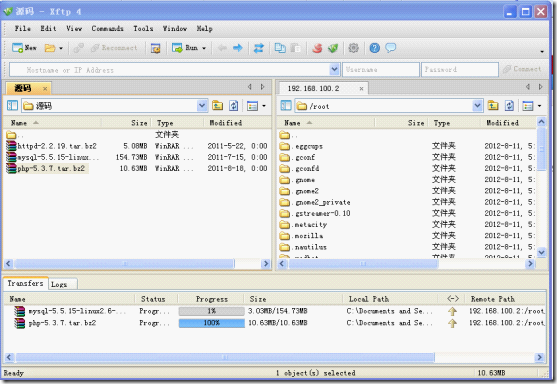Expand the remote /root path dropdown
The image size is (557, 384).
point(477,106)
